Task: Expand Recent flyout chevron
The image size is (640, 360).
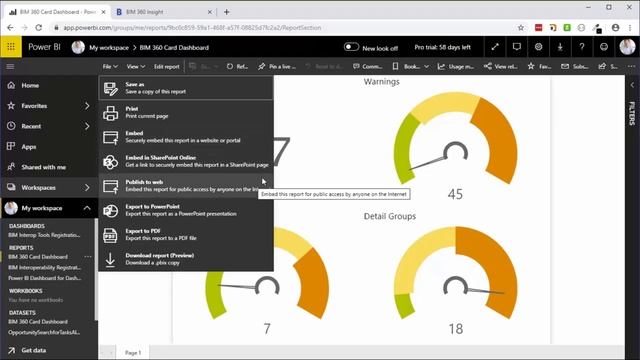Action: [x=87, y=126]
